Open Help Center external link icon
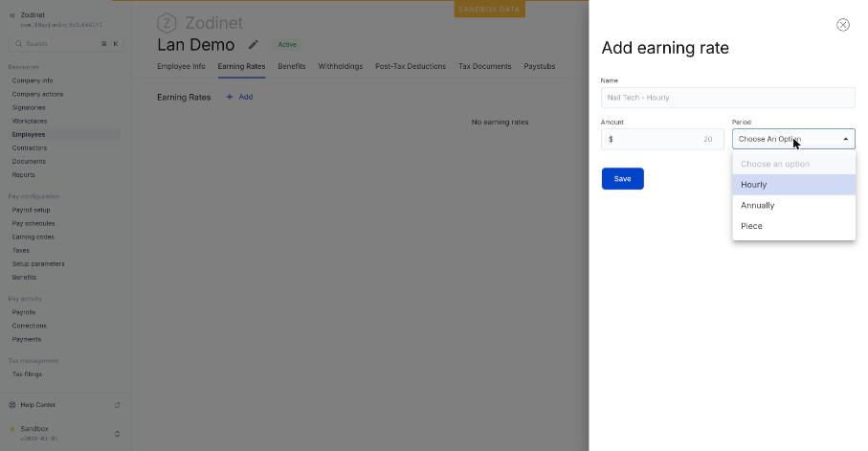 pyautogui.click(x=118, y=405)
